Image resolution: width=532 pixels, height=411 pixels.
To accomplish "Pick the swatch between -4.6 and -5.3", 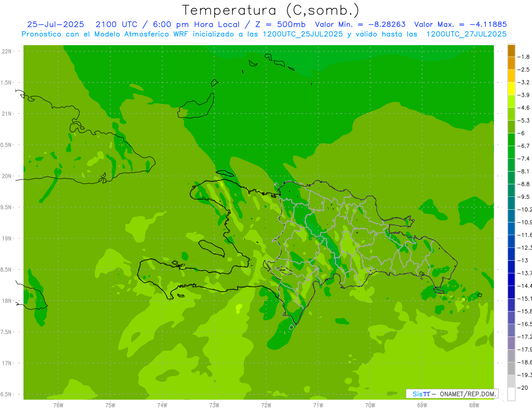I will coord(511,114).
